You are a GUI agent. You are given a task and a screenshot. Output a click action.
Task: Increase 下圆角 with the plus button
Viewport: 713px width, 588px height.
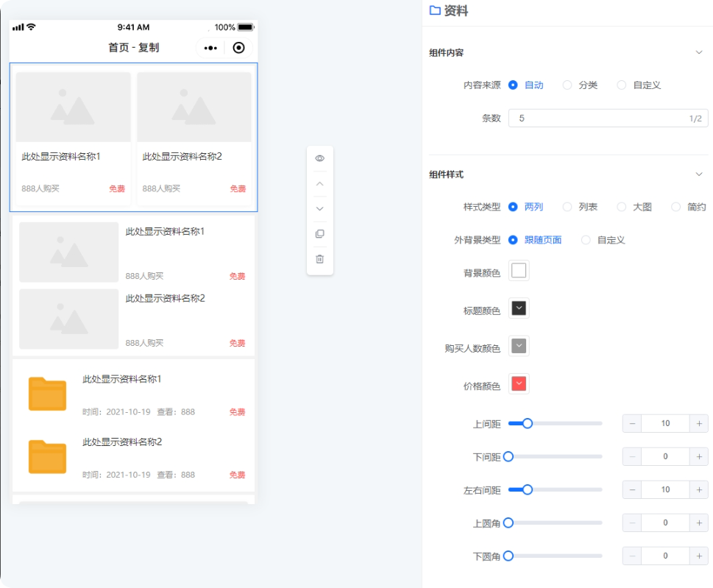click(x=699, y=556)
